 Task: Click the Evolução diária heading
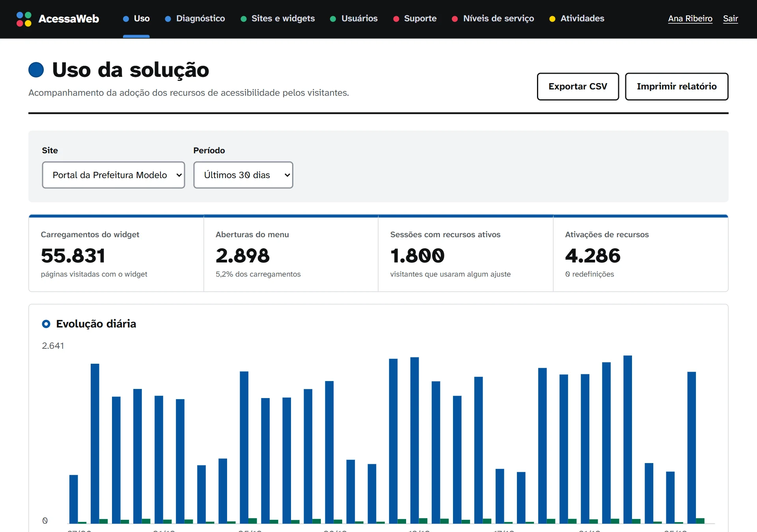96,324
